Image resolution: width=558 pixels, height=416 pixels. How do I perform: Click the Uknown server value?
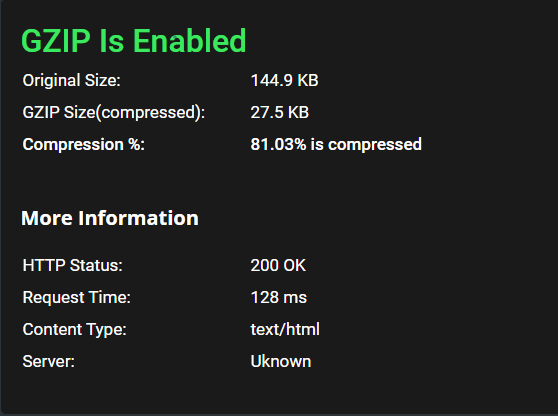pos(281,362)
